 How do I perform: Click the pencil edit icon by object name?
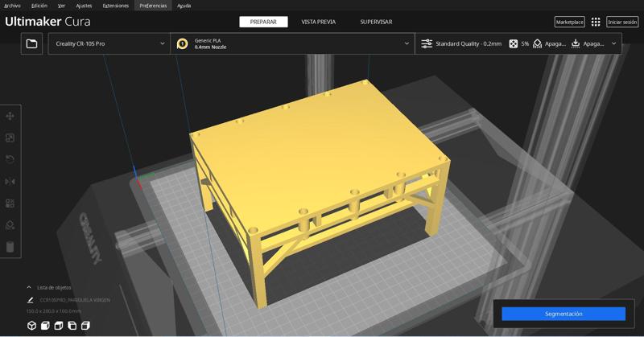pyautogui.click(x=31, y=300)
